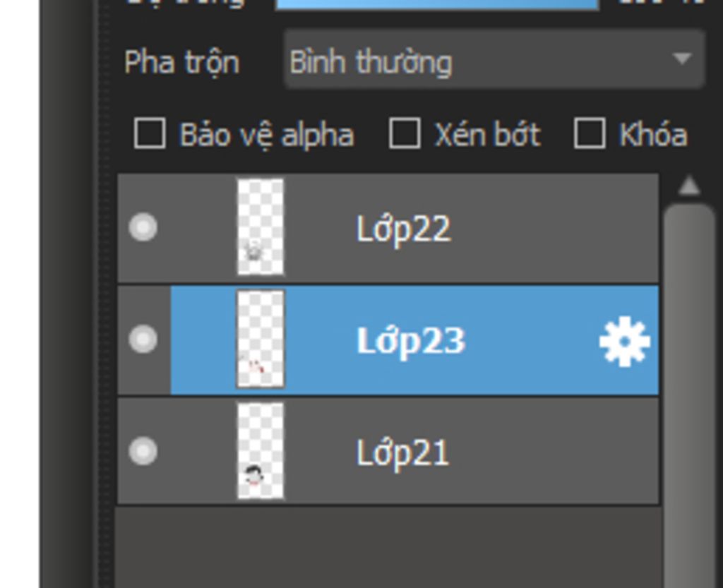Click the blue opacity slider bar
Image resolution: width=723 pixels, height=588 pixels.
438,4
